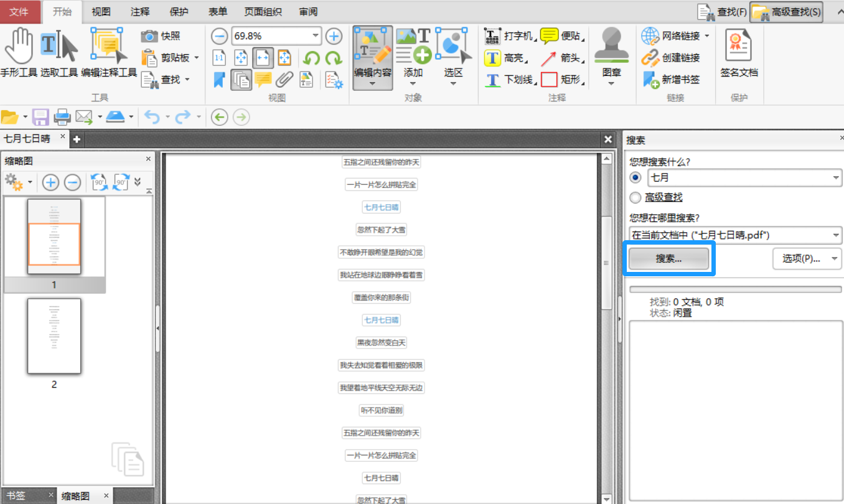Image resolution: width=844 pixels, height=504 pixels.
Task: Select page 2 thumbnail
Action: pyautogui.click(x=54, y=337)
